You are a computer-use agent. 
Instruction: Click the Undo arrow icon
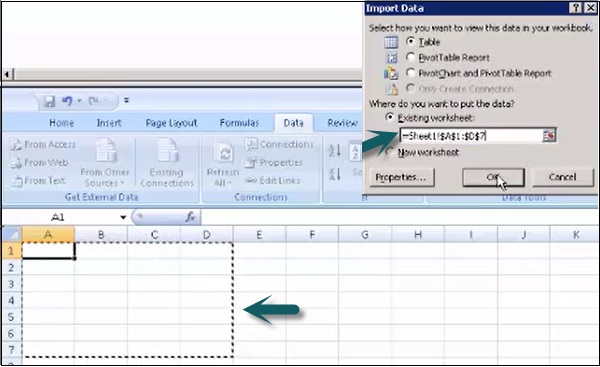point(67,101)
